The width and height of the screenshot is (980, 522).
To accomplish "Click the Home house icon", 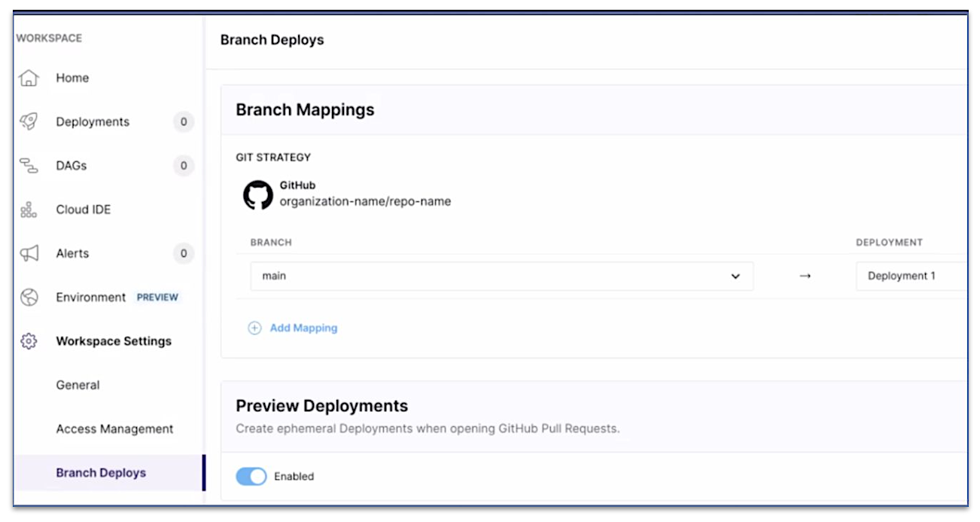I will pyautogui.click(x=29, y=78).
